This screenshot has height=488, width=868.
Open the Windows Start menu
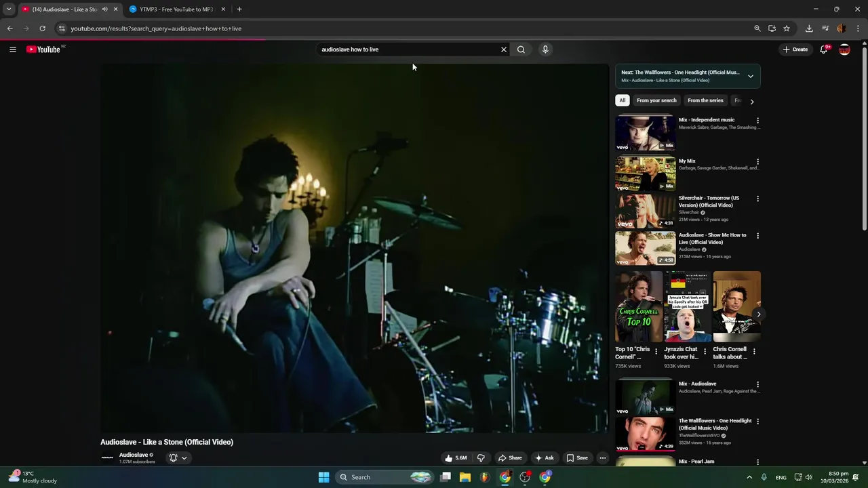coord(324,477)
